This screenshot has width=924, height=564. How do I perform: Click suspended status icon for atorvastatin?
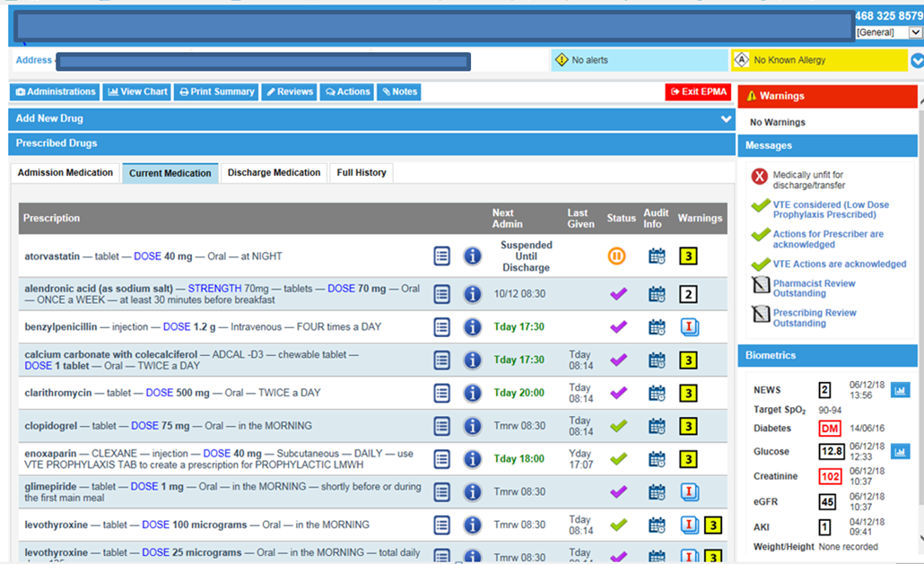(x=616, y=256)
